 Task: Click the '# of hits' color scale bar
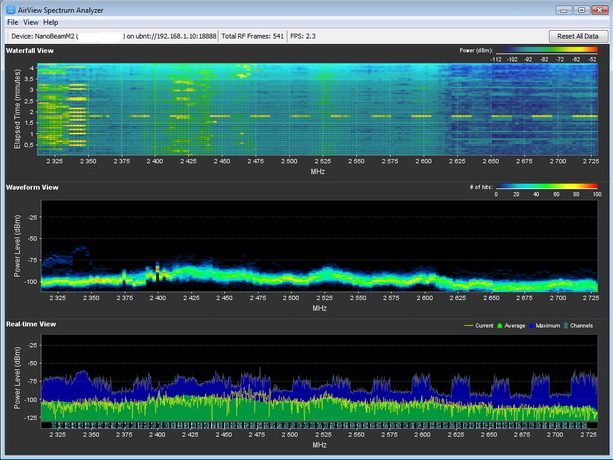pyautogui.click(x=546, y=186)
